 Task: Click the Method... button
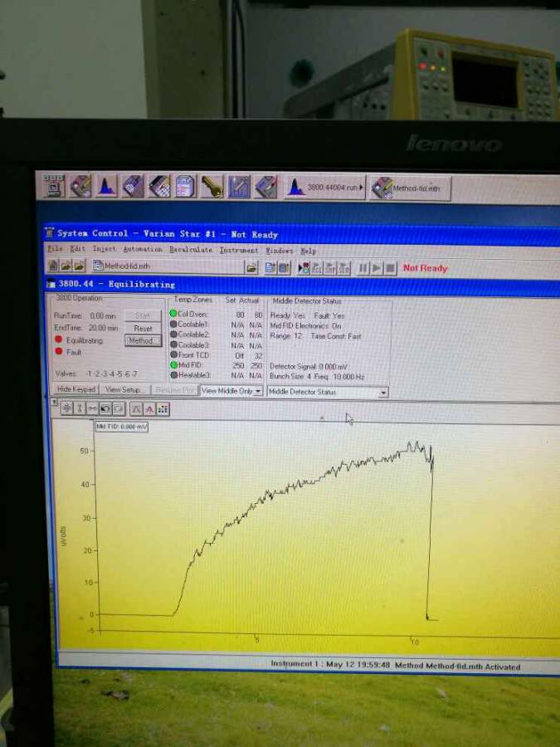[x=143, y=340]
